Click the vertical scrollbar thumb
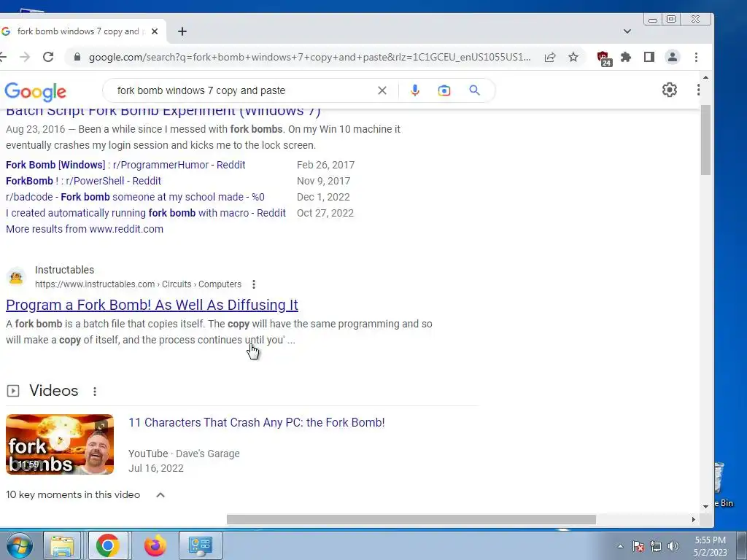 point(705,139)
